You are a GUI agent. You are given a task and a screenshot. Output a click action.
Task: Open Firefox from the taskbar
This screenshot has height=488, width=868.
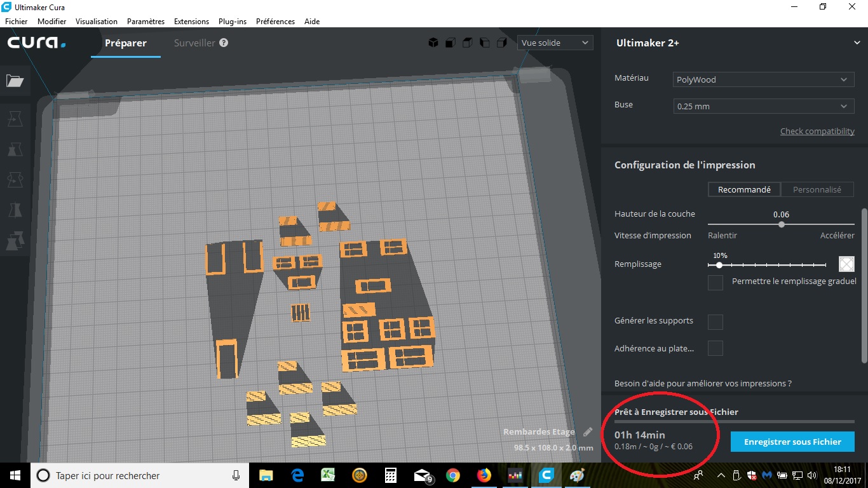484,475
